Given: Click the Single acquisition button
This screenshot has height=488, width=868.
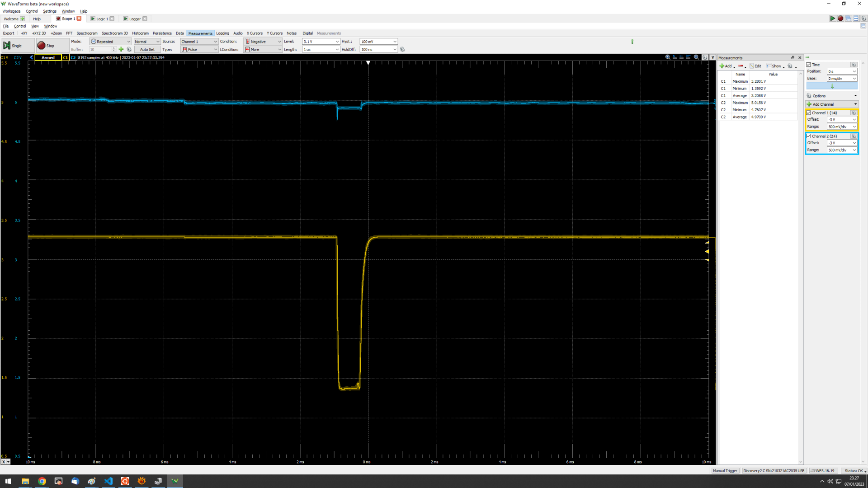Looking at the screenshot, I should pos(13,46).
